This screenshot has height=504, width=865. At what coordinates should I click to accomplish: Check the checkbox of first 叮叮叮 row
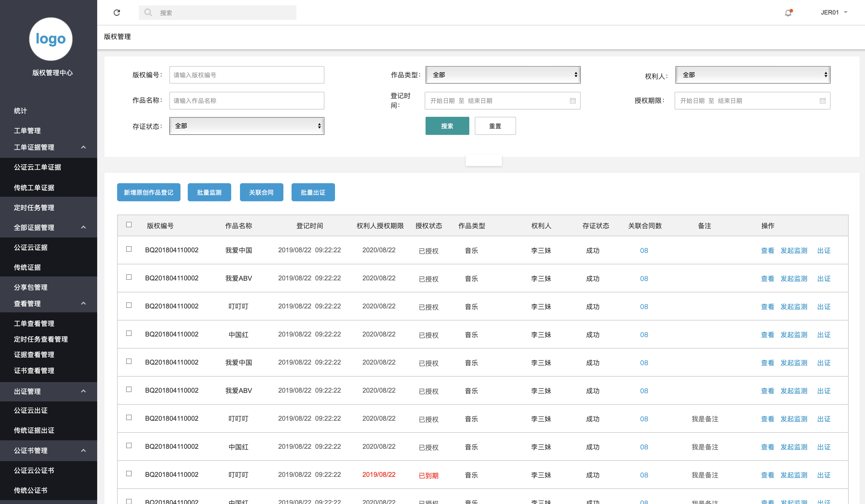129,305
